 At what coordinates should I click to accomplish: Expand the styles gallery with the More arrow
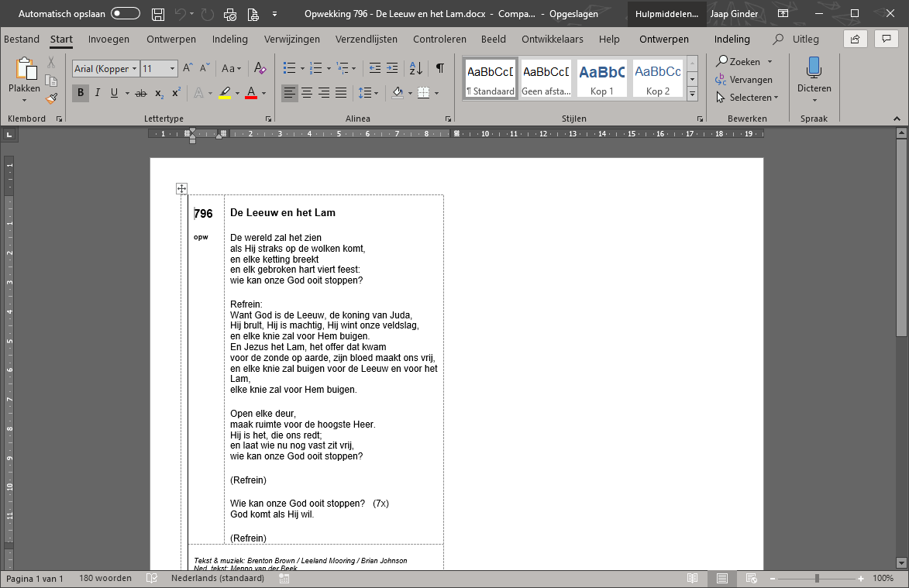click(x=692, y=93)
